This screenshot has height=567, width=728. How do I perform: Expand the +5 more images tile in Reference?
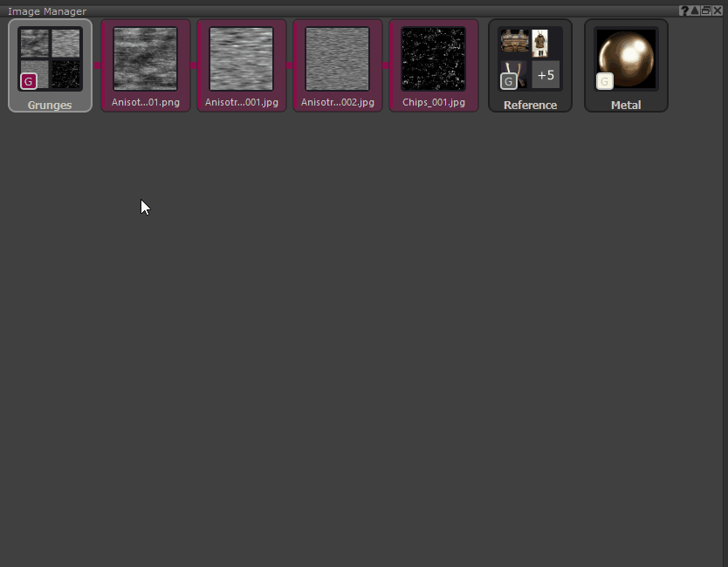coord(546,75)
